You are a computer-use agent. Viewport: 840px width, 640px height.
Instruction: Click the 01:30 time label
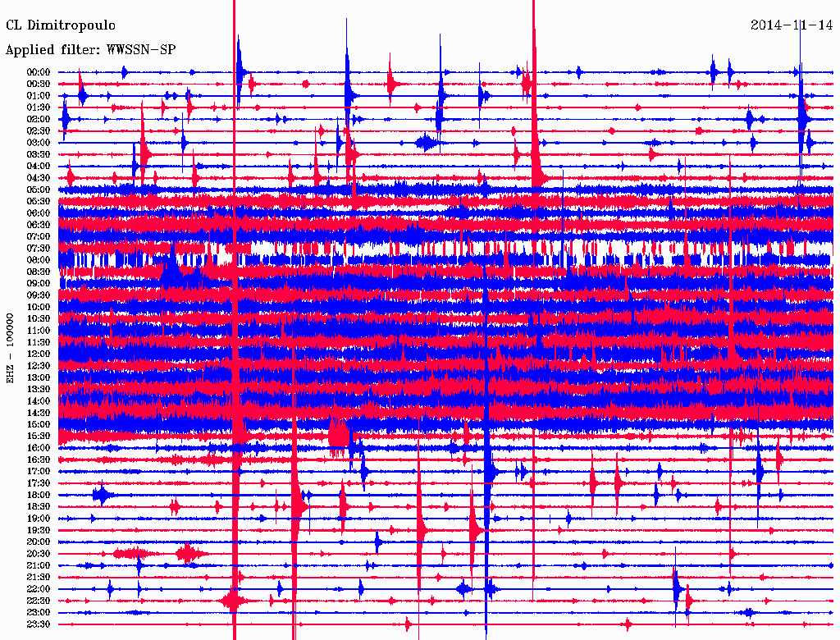pos(39,107)
